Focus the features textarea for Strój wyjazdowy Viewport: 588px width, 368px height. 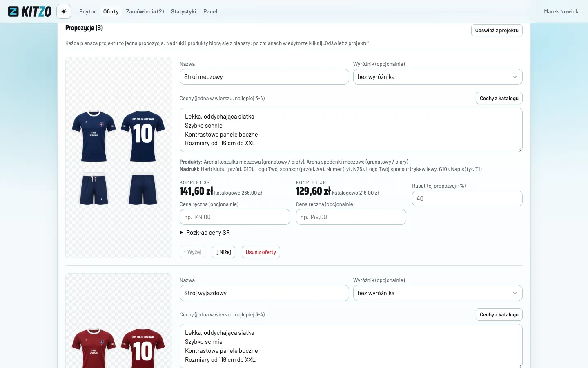[351, 346]
